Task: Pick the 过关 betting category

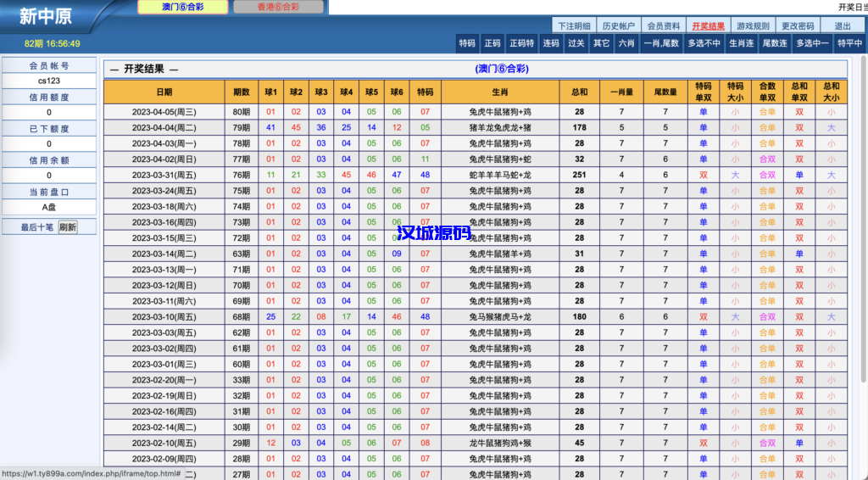Action: click(x=576, y=43)
